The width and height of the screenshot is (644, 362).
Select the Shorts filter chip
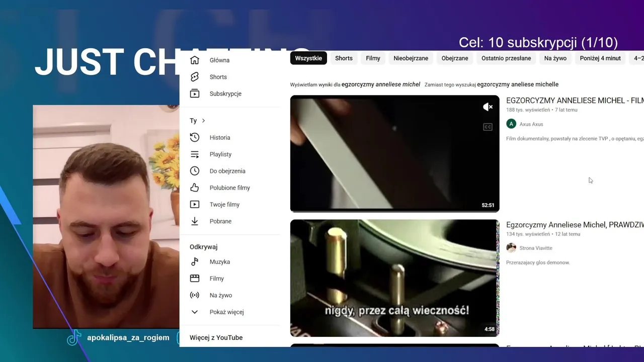coord(344,58)
